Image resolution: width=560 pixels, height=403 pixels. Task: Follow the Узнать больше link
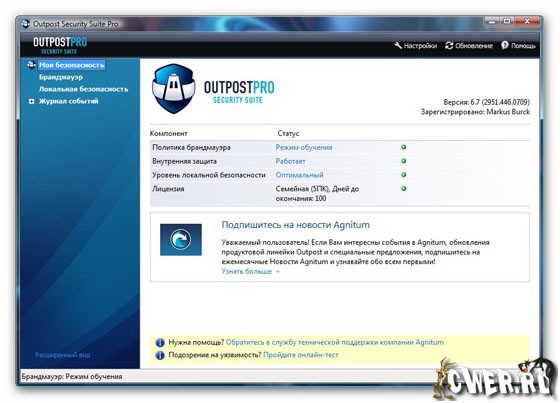pyautogui.click(x=250, y=271)
